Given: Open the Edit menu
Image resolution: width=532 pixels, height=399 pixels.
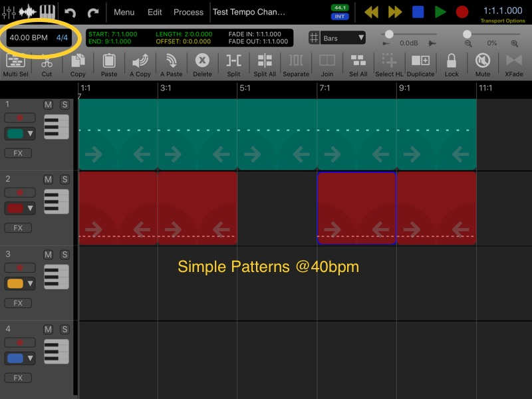Looking at the screenshot, I should coord(154,12).
